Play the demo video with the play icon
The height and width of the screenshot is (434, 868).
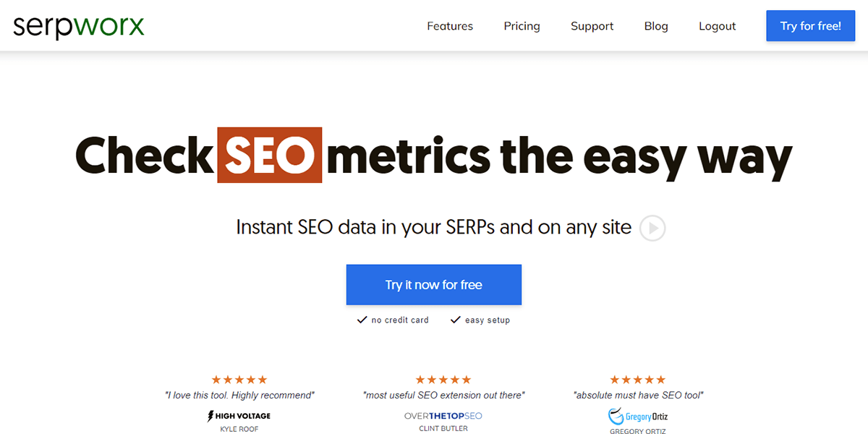652,227
